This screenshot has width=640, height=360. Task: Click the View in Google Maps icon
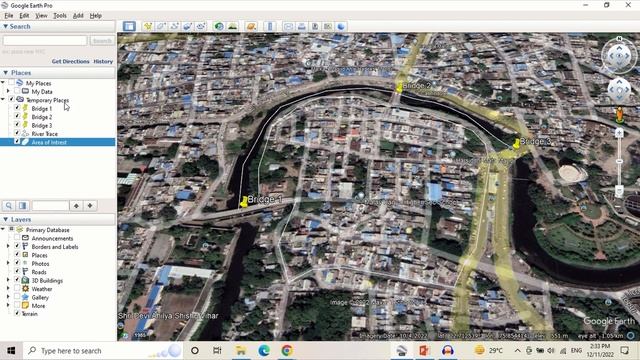(328, 27)
